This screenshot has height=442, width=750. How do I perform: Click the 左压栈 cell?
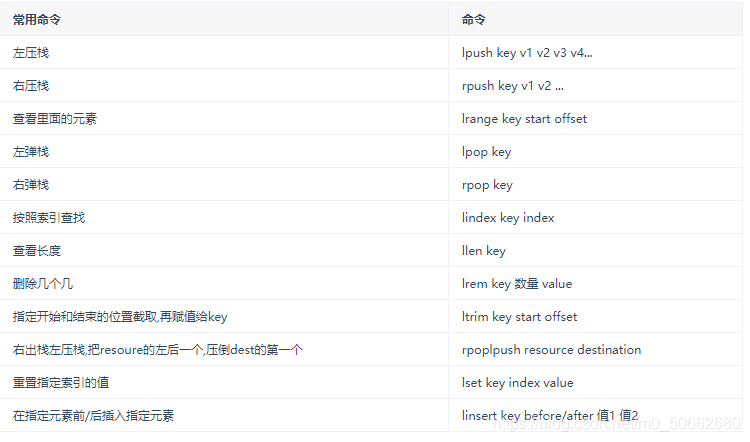(224, 53)
